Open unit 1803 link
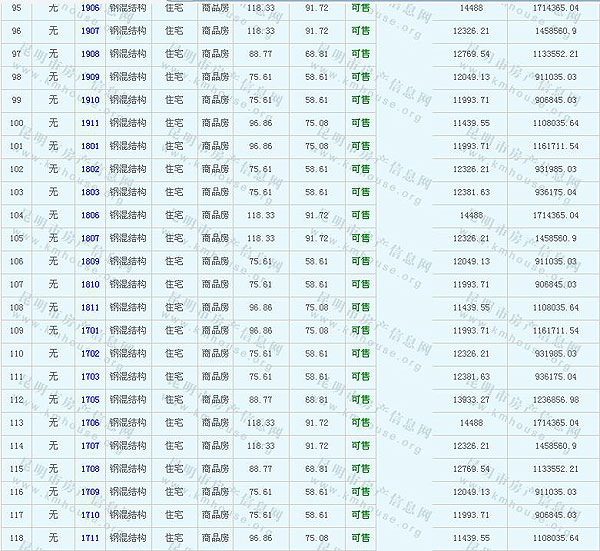 (90, 192)
